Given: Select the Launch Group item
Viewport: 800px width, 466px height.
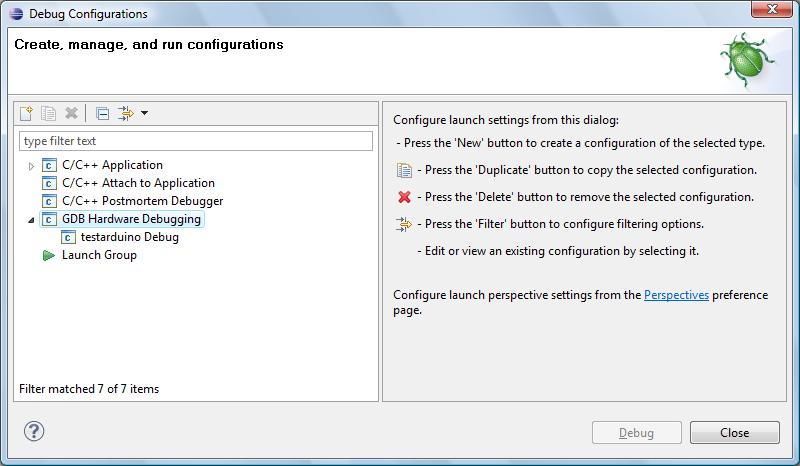Looking at the screenshot, I should tap(99, 255).
